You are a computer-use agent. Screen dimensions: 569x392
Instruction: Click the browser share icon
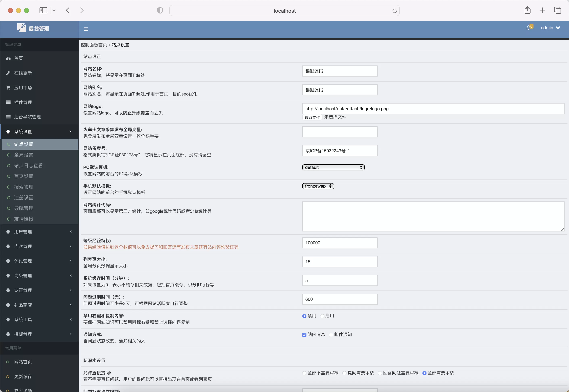527,10
